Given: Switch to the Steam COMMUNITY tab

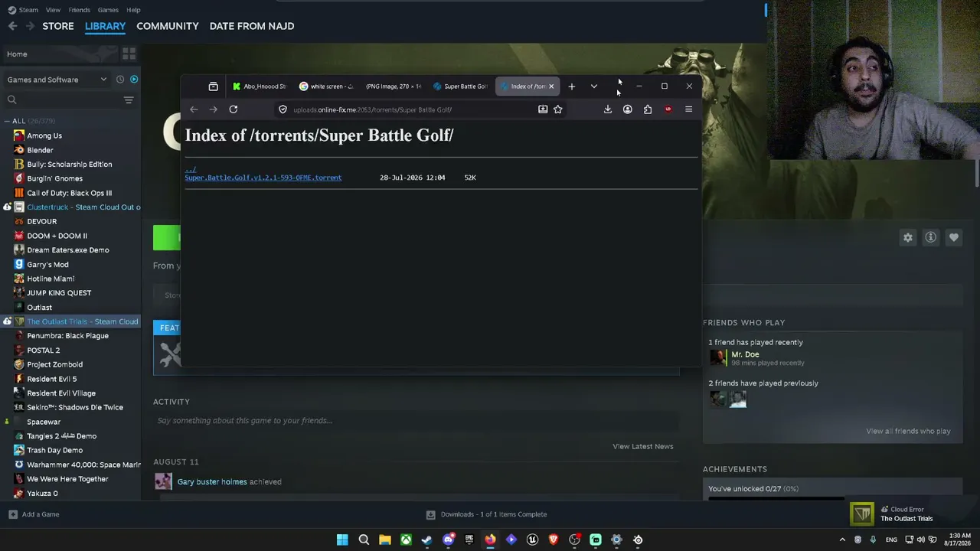Looking at the screenshot, I should [x=168, y=26].
